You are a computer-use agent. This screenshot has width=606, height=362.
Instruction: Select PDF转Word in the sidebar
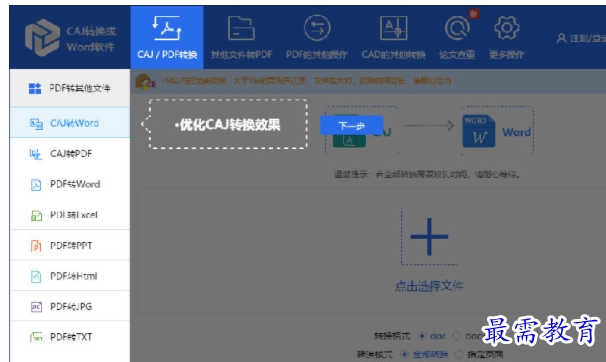coord(70,184)
